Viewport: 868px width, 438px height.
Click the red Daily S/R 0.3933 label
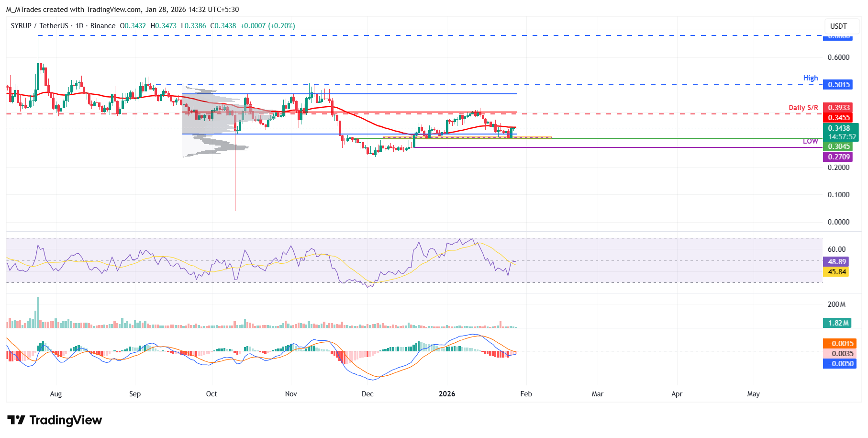coord(839,108)
